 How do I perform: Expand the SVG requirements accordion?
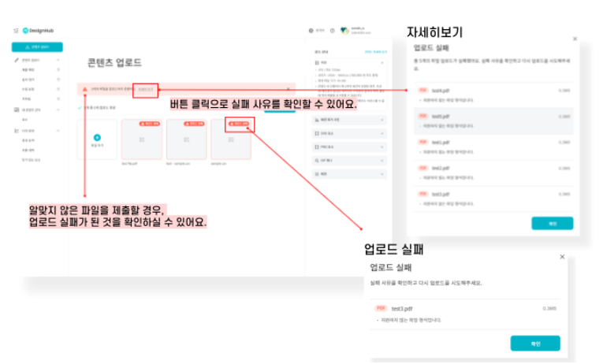pyautogui.click(x=349, y=133)
